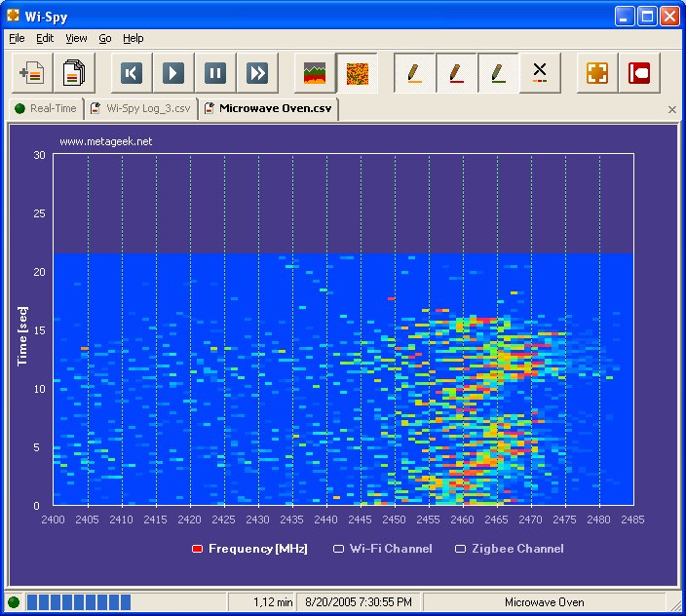
Task: Click the 1.12 min duration in status bar
Action: point(273,602)
